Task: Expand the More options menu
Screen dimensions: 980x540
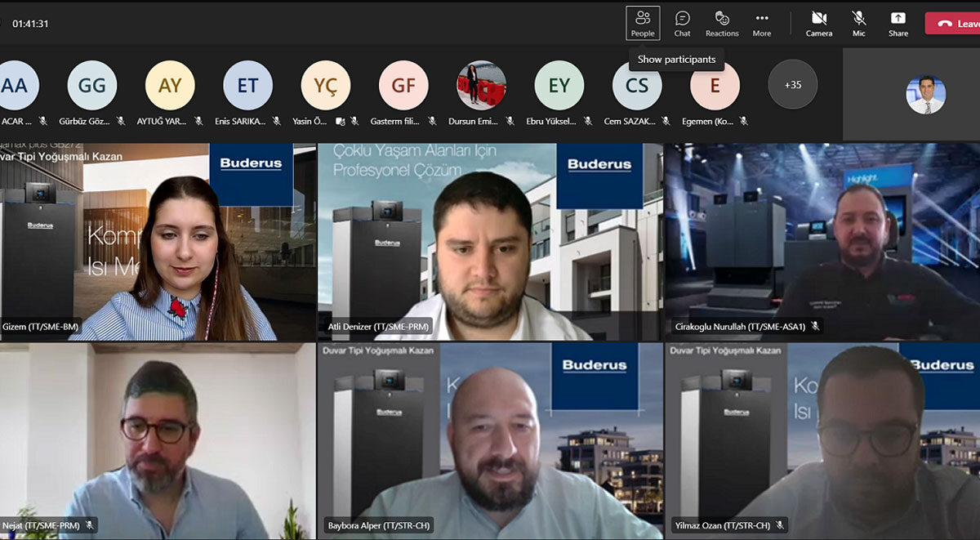Action: 762,23
